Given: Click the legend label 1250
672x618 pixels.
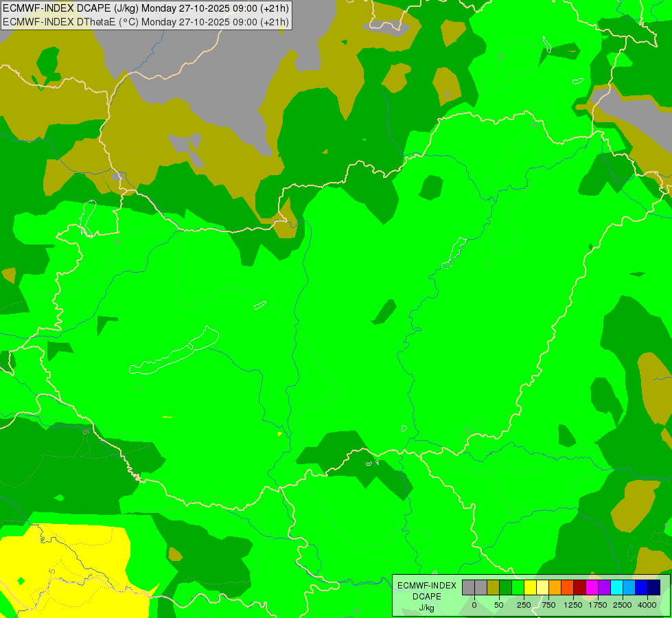Looking at the screenshot, I should (573, 605).
